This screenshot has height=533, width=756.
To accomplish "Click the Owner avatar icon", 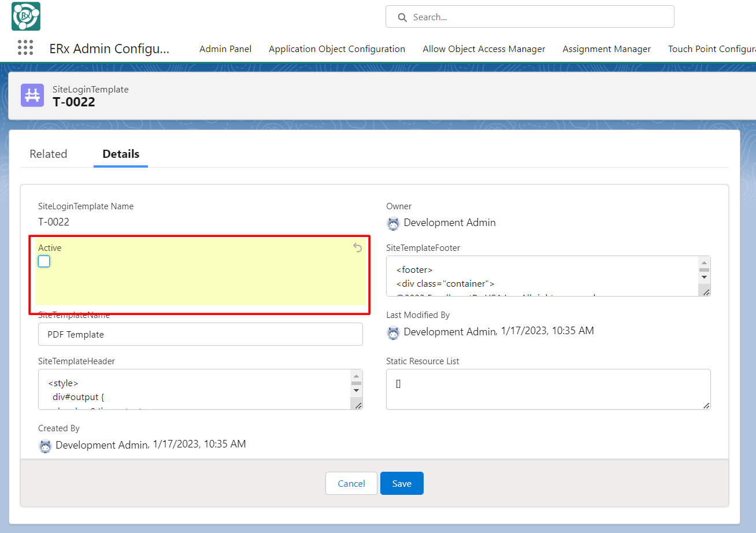I will point(394,223).
